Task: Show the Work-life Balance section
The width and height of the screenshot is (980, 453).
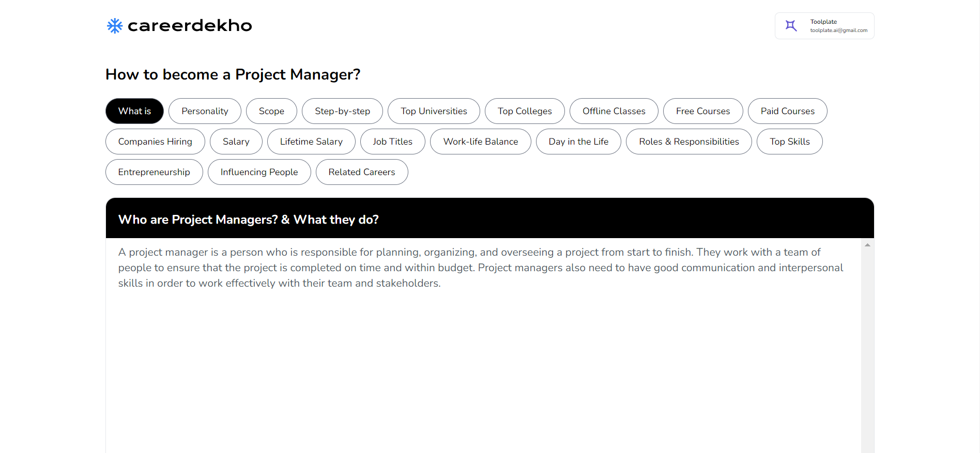Action: (x=481, y=142)
